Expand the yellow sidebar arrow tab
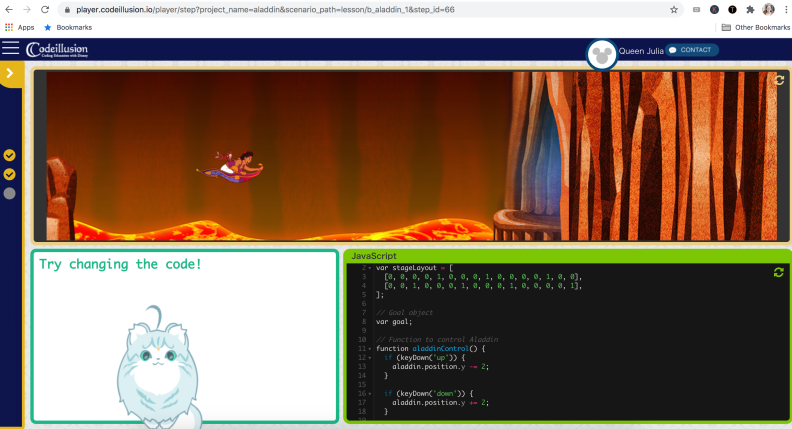Screen dimensions: 792x429 (10, 74)
